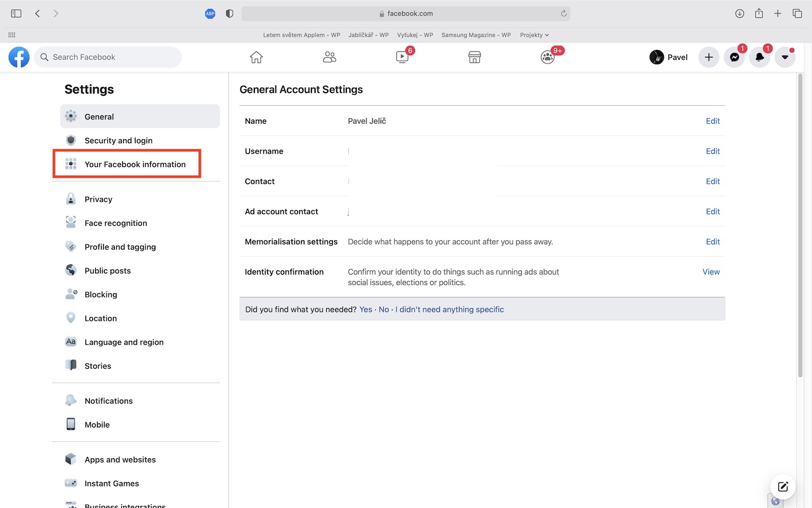Expand the account dropdown arrow
The height and width of the screenshot is (508, 812).
pos(785,57)
